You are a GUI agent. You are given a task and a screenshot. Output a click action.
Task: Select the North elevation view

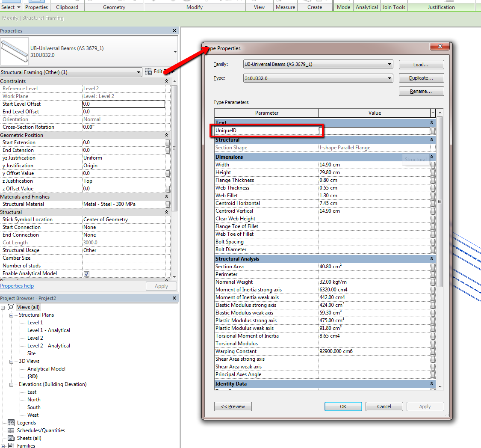coord(34,400)
